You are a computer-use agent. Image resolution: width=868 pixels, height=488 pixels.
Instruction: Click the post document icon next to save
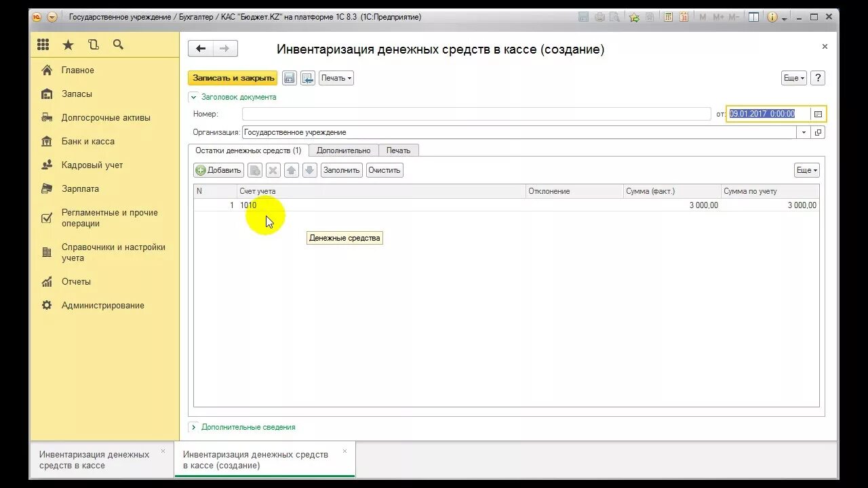[x=307, y=77]
